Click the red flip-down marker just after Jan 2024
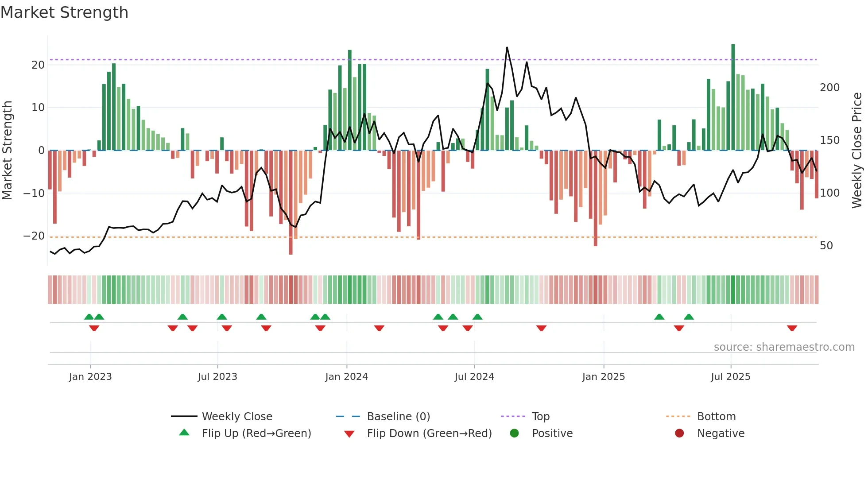Screen dimensions: 868x488 click(x=379, y=328)
